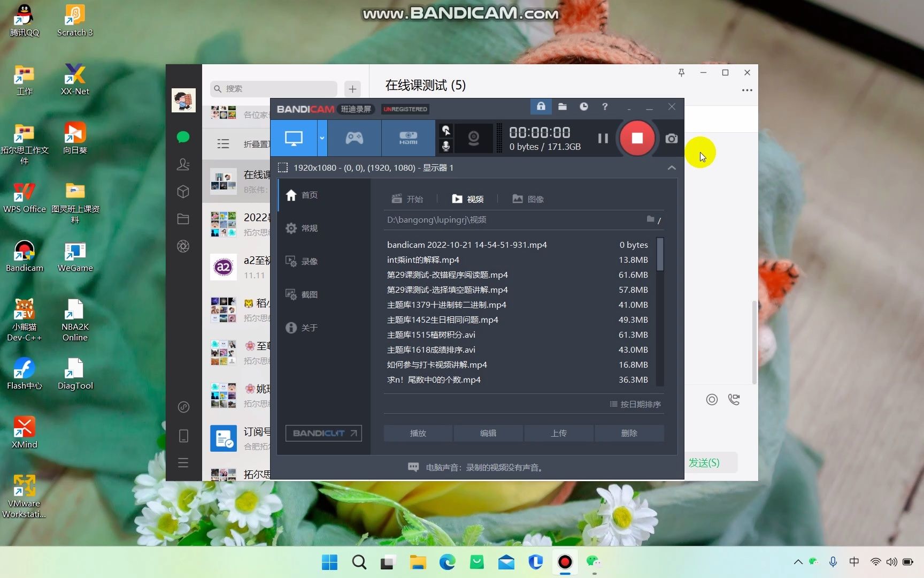Viewport: 924px width, 578px height.
Task: Open the 按日期排序 sort dropdown
Action: pos(635,404)
